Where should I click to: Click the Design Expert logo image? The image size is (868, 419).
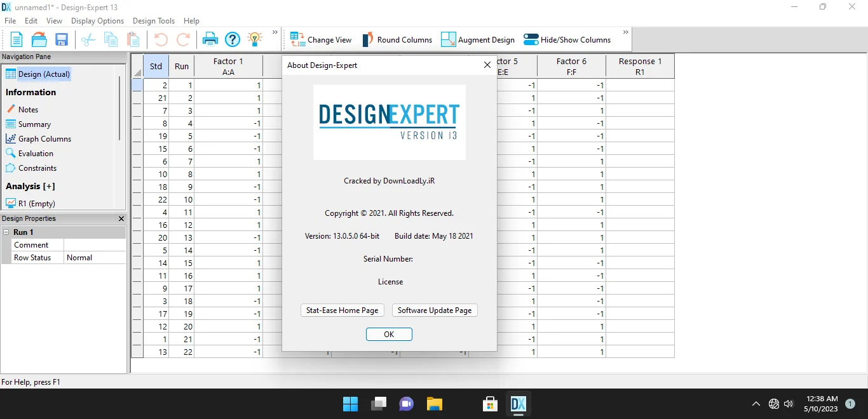click(x=390, y=122)
